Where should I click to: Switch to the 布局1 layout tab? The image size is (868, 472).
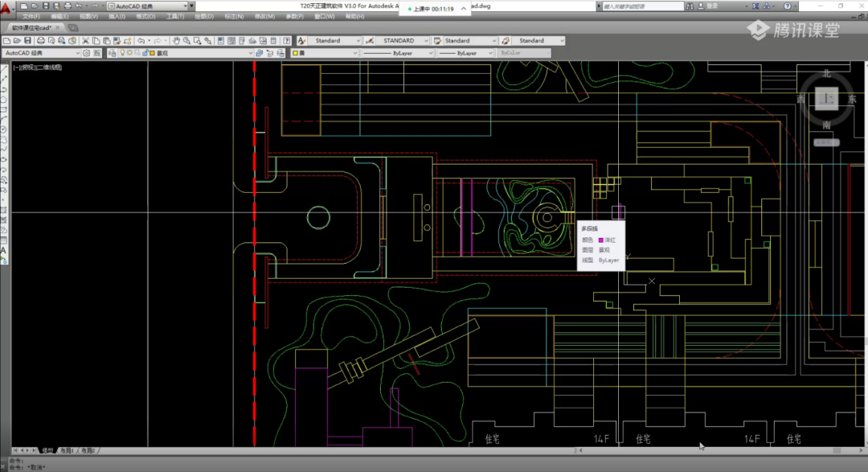[67, 451]
